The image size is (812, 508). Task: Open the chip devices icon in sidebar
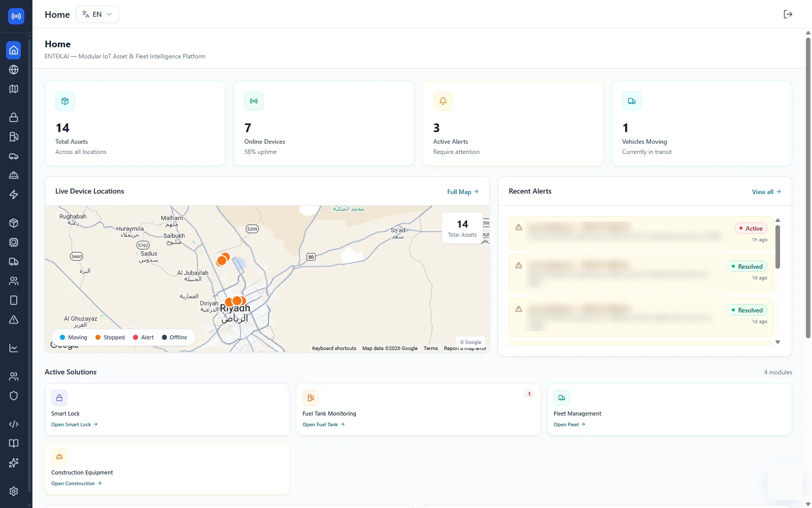click(x=14, y=242)
